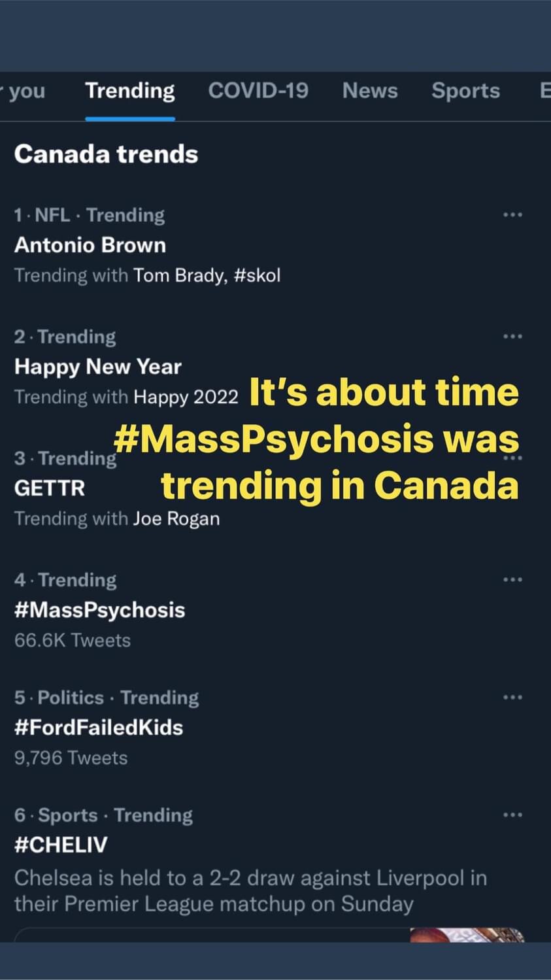551x980 pixels.
Task: View the GETTR trend
Action: coord(48,488)
